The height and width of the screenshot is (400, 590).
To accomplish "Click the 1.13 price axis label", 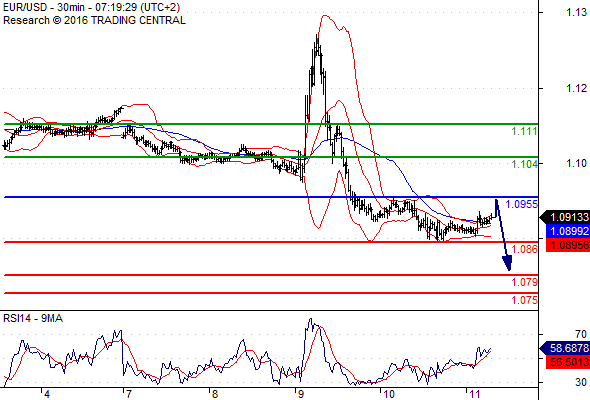I will click(x=576, y=12).
